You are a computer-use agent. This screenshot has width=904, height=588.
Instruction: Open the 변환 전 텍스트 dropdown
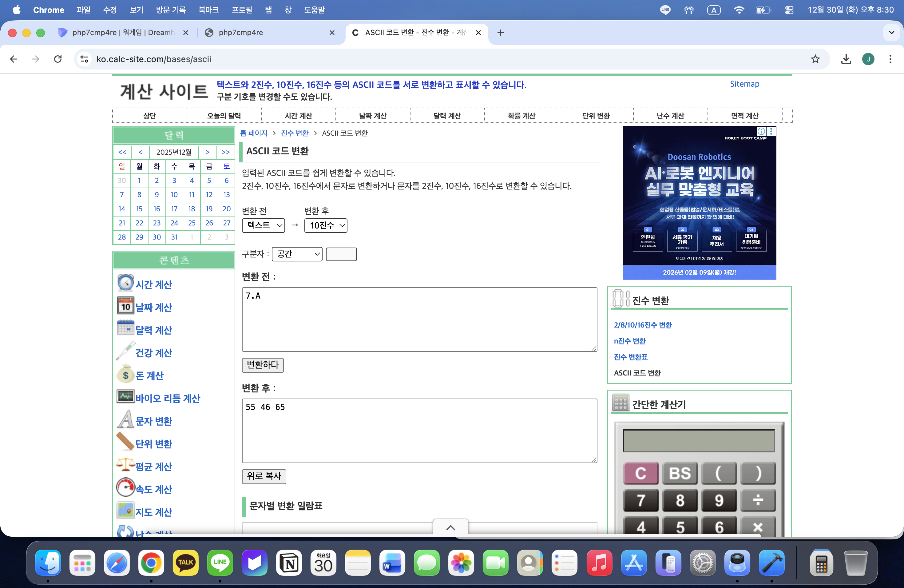pyautogui.click(x=263, y=225)
